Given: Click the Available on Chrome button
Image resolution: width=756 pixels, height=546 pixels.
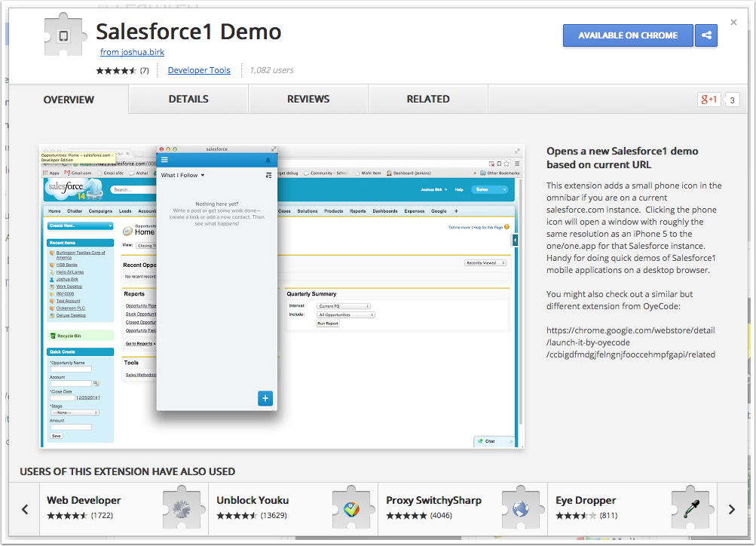Looking at the screenshot, I should (x=628, y=35).
